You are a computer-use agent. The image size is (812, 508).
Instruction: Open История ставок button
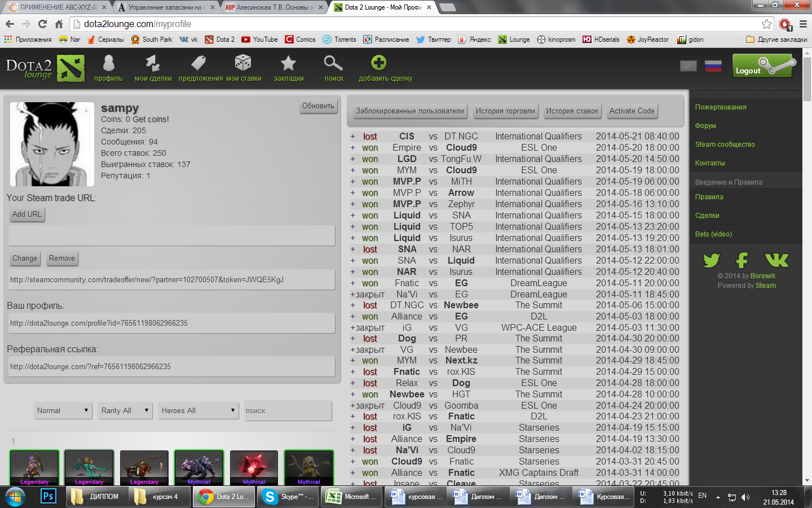pyautogui.click(x=572, y=111)
